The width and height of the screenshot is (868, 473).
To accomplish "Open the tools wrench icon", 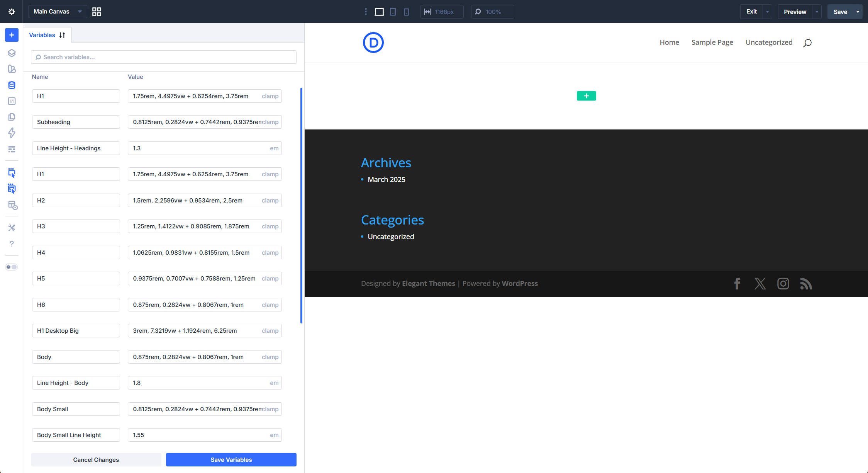I will click(12, 228).
